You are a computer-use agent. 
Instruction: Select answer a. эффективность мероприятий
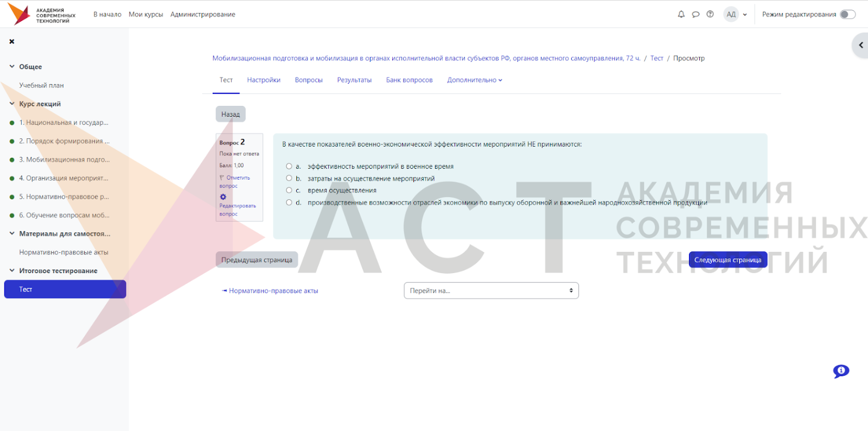click(289, 166)
